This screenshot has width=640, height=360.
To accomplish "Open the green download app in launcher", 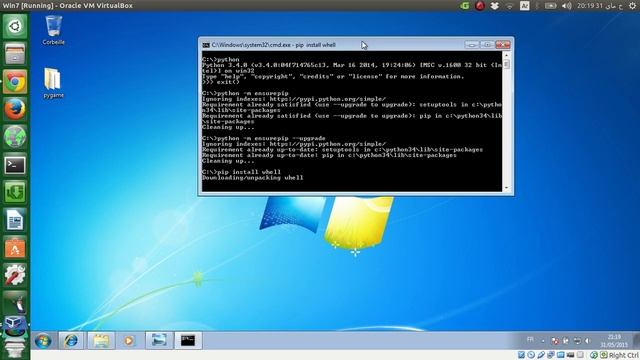I will pos(15,192).
